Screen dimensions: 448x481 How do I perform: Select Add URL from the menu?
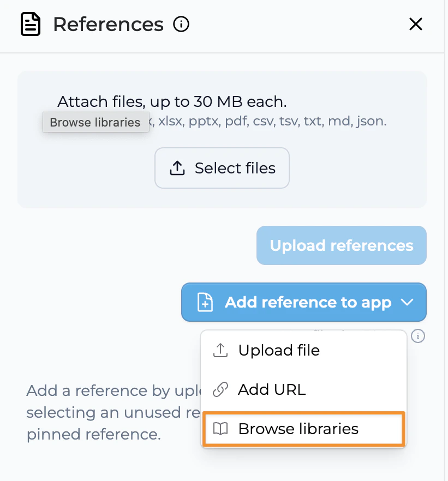coord(273,389)
